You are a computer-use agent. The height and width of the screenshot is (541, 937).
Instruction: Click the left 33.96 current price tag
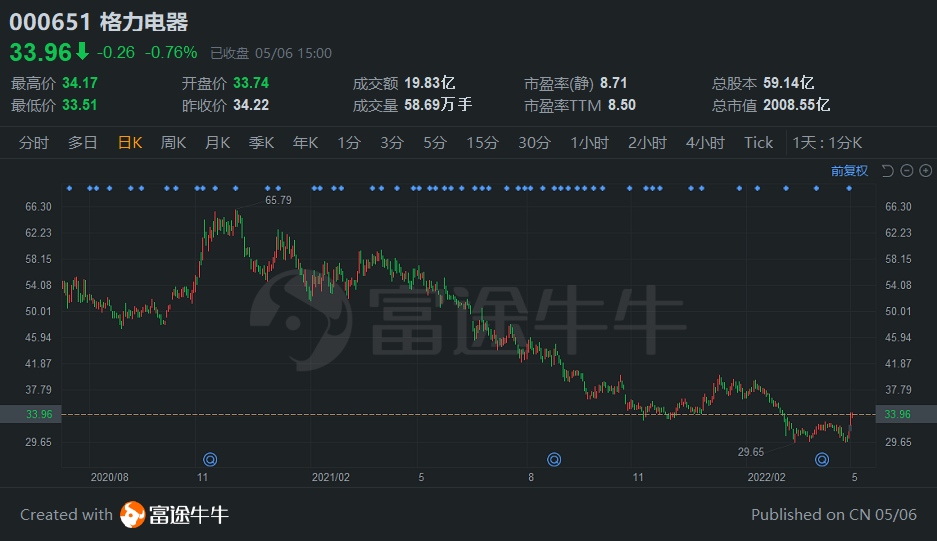tap(31, 414)
